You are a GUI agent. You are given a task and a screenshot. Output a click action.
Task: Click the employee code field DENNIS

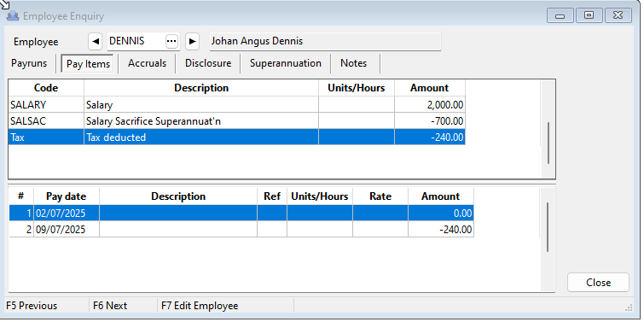136,41
